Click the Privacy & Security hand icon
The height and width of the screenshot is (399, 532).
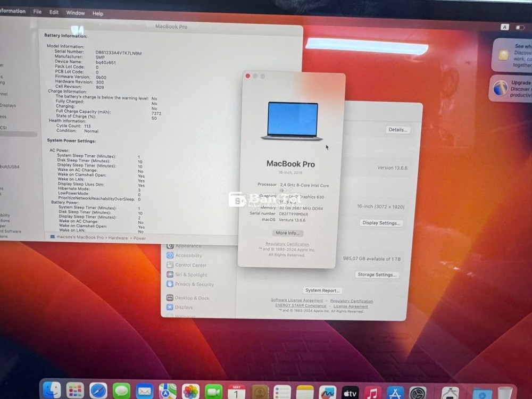click(170, 284)
